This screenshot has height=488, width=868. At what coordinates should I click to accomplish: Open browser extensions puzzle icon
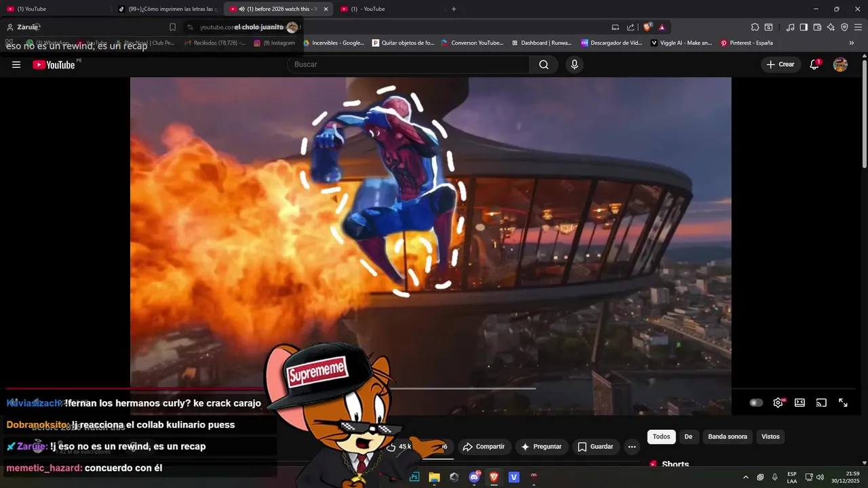point(755,27)
